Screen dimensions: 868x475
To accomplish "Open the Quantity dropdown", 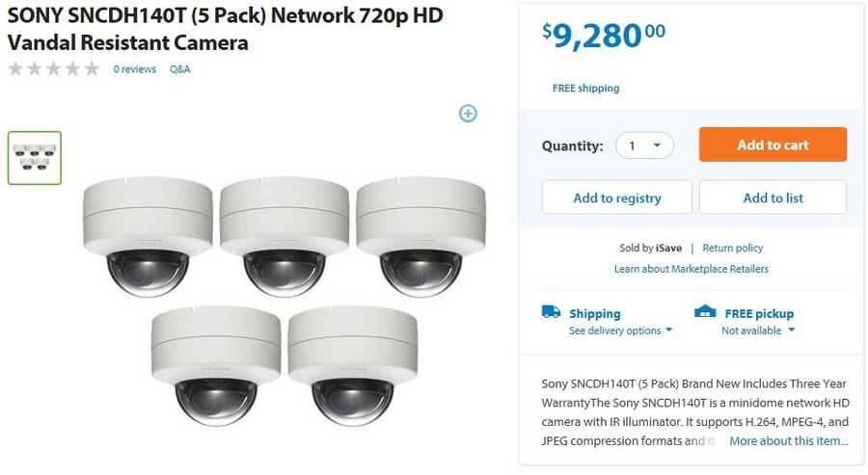I will [645, 145].
